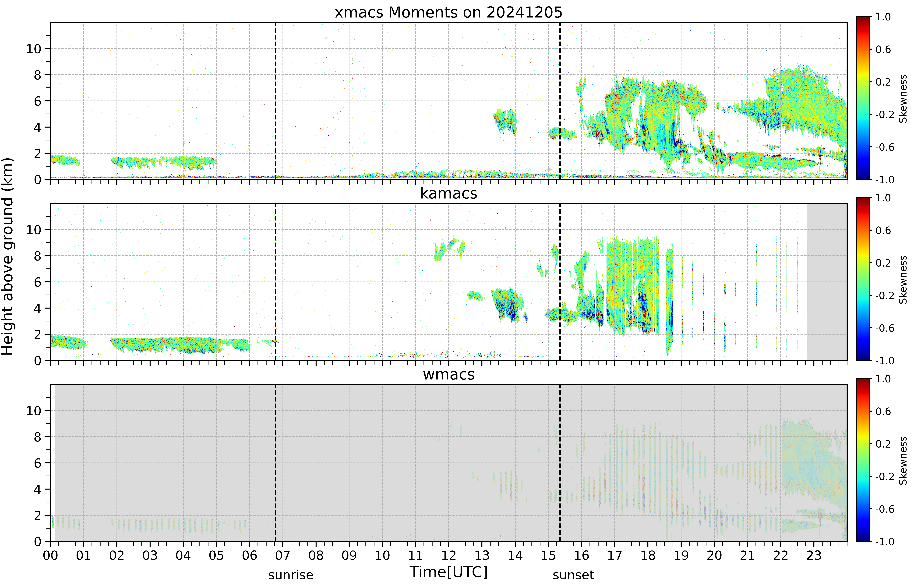Click the 'sunrise' label below the axis

(x=291, y=575)
